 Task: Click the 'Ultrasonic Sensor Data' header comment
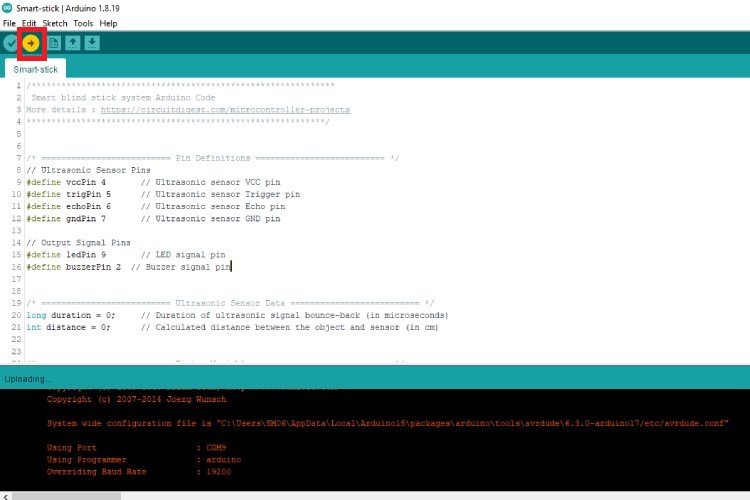click(x=230, y=303)
